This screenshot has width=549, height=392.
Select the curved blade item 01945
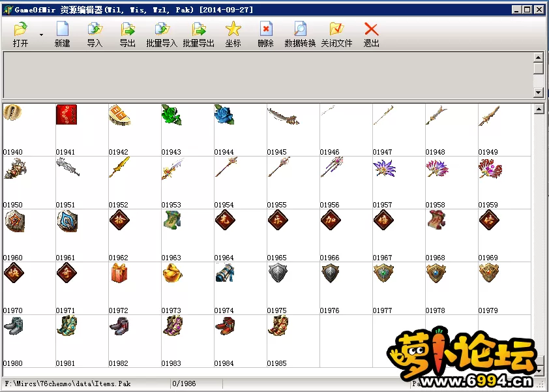click(283, 116)
